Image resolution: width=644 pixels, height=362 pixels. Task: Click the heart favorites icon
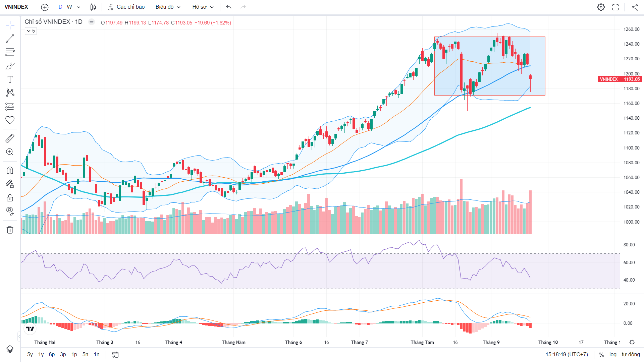(x=10, y=120)
